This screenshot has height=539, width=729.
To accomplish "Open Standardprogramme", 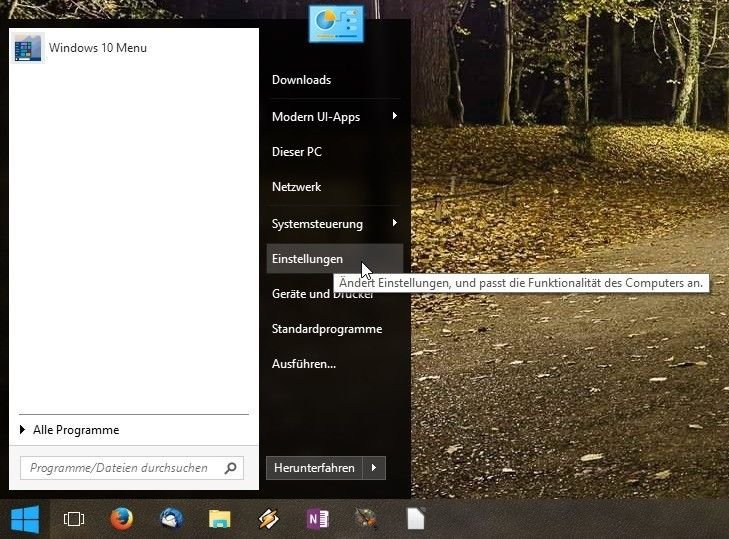I will click(335, 329).
